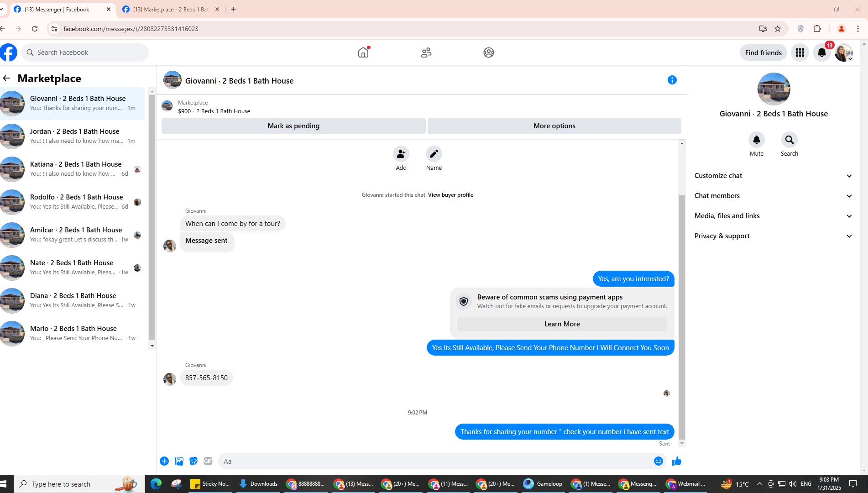Open more actions plus icon

click(164, 461)
